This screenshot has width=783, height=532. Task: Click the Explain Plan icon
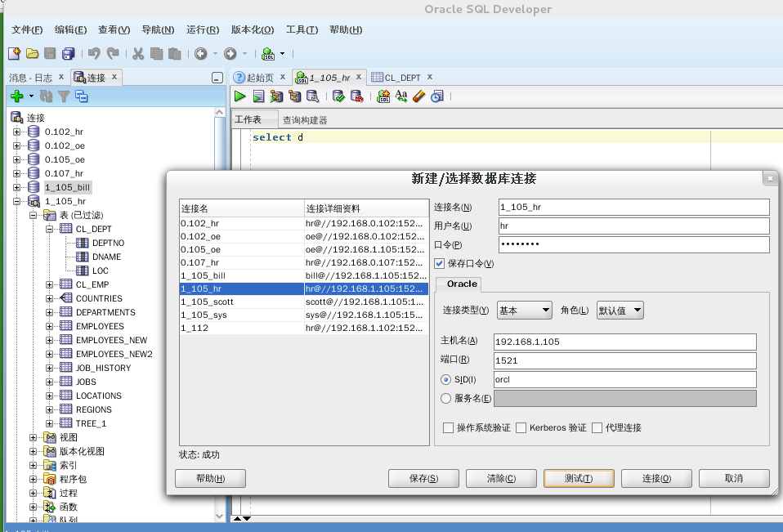(276, 96)
